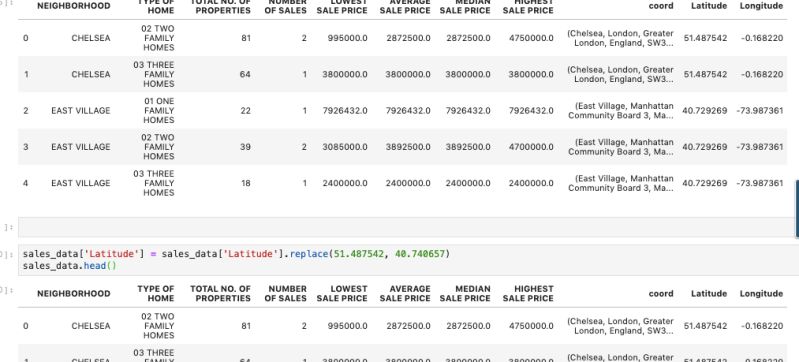Click the Latitude 40.729269 cell in row 3
Screen dimensions: 799x362
(x=705, y=147)
